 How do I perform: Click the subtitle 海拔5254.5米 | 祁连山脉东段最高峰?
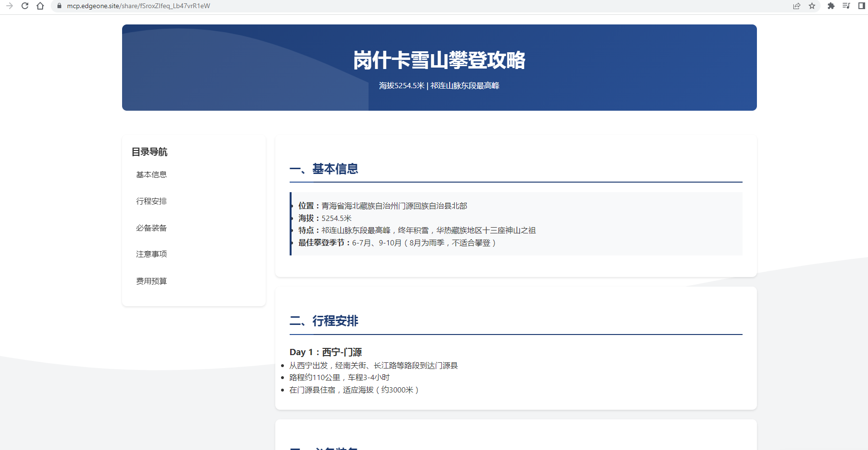coord(439,86)
